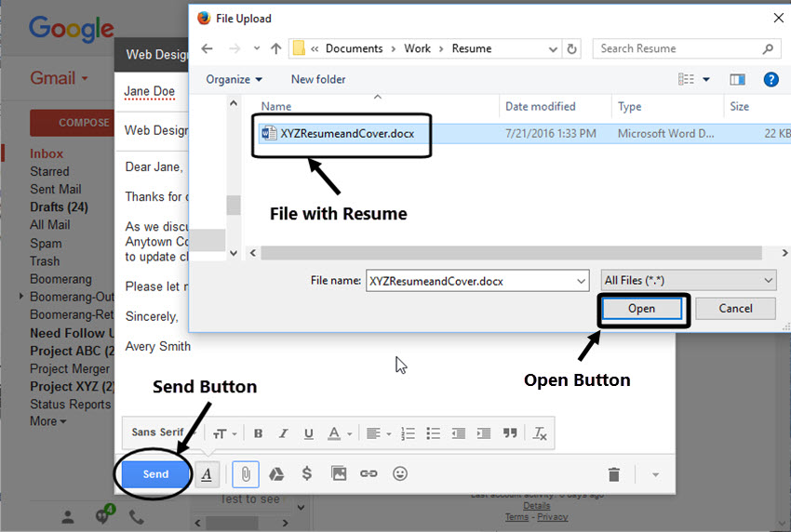This screenshot has height=532, width=791.
Task: Decrease indent of text
Action: (459, 433)
